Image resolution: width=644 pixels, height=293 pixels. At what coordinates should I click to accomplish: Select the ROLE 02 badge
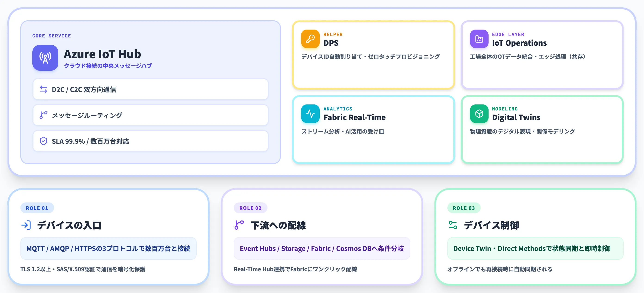(x=250, y=208)
